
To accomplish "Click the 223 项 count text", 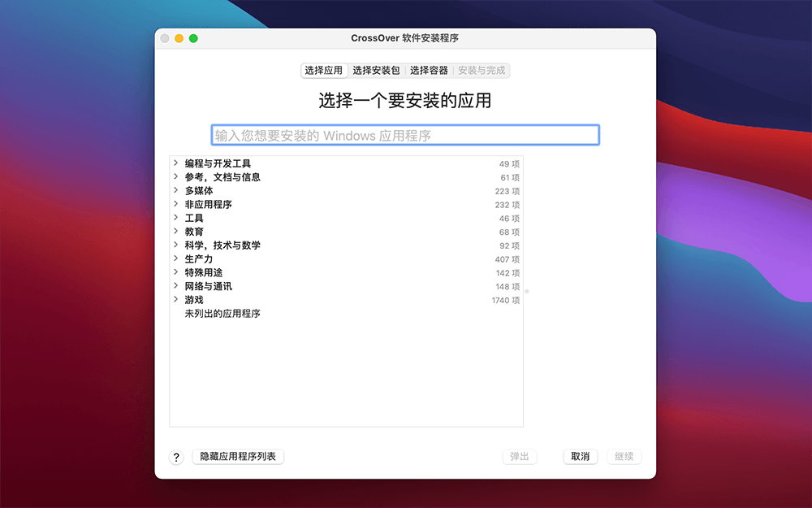I will [507, 191].
